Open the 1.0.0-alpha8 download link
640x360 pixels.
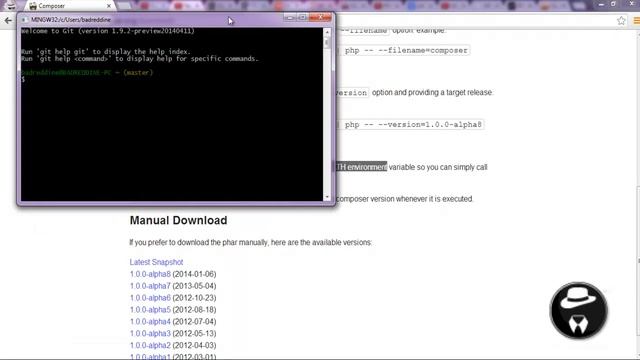[x=150, y=274]
